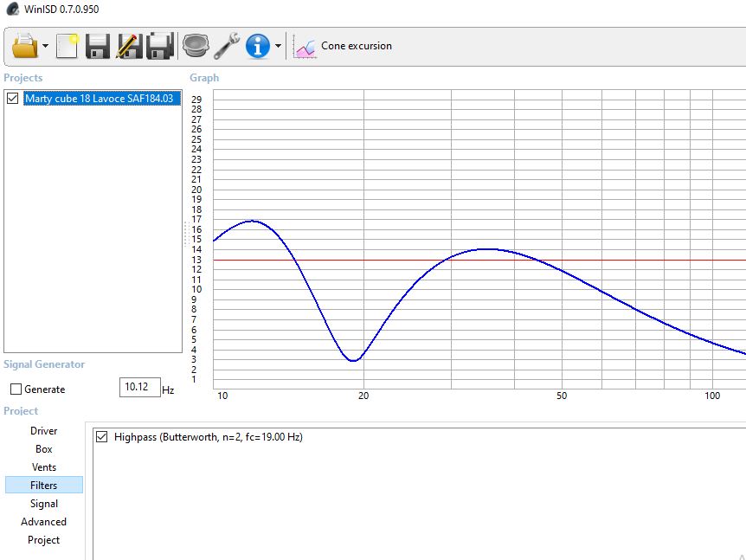Toggle the Highpass Butterworth filter checkbox
746x560 pixels.
[x=102, y=437]
